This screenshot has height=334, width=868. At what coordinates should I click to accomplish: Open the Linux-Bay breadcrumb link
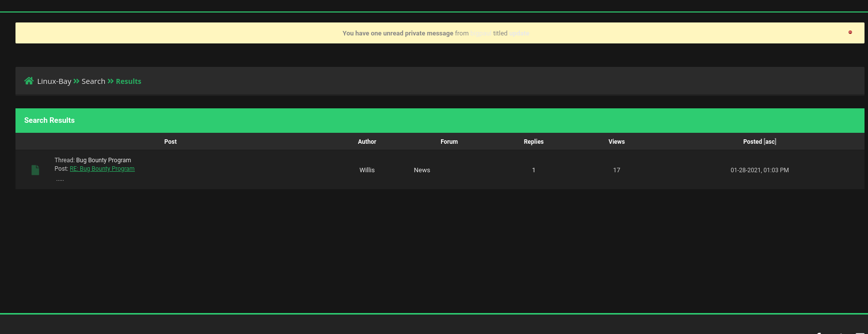[x=54, y=81]
